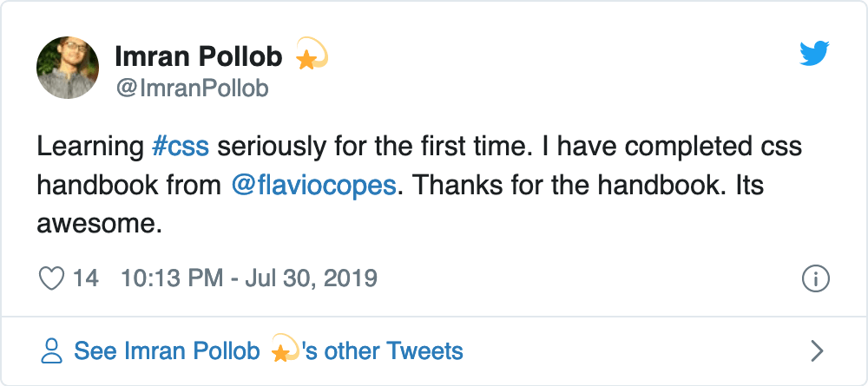Click the word awesome ending the tweet
Image resolution: width=868 pixels, height=386 pixels.
tap(99, 224)
